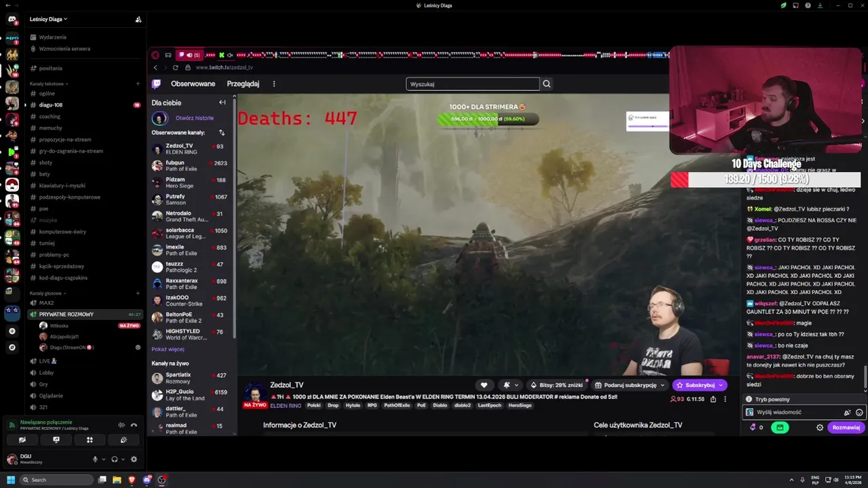
Task: Share the stream using the share icon
Action: [713, 399]
